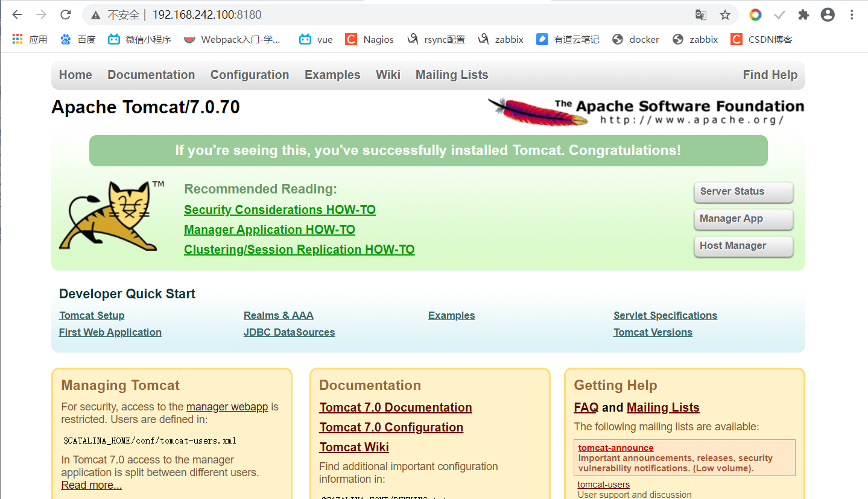Open the tomcat-announce mailing list link
The height and width of the screenshot is (499, 868).
pyautogui.click(x=616, y=448)
